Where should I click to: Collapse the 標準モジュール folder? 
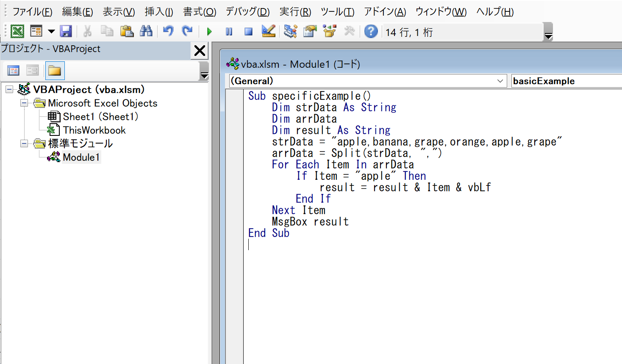pyautogui.click(x=24, y=143)
